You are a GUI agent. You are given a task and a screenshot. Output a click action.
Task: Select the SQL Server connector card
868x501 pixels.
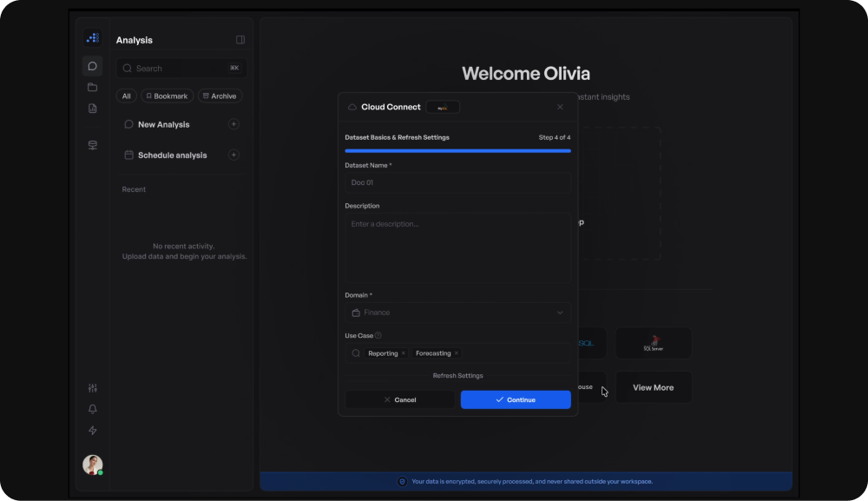pyautogui.click(x=654, y=343)
